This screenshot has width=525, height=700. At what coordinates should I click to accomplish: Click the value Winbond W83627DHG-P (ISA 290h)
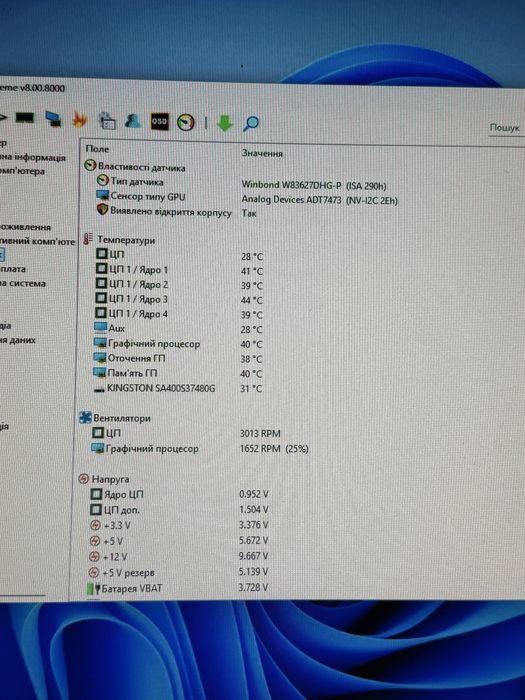[314, 185]
